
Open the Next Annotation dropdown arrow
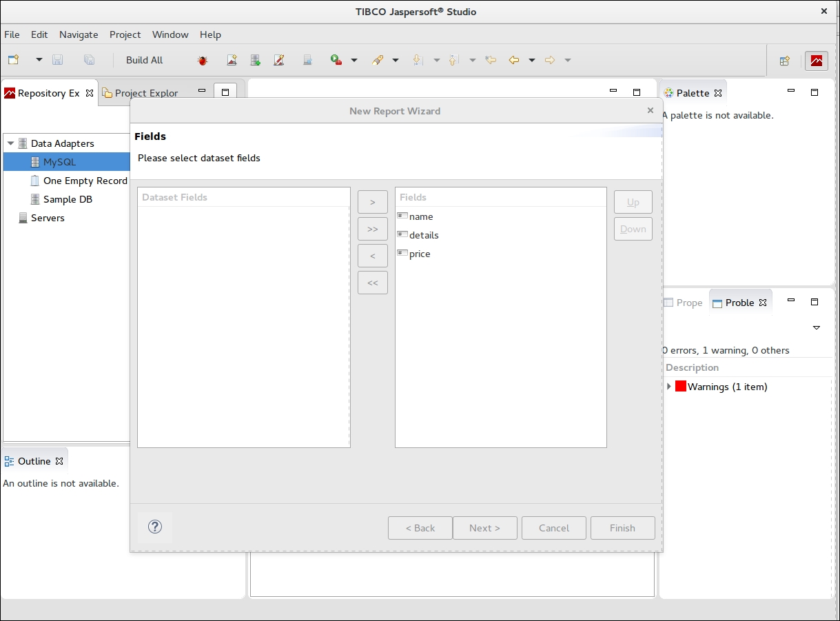tap(437, 60)
